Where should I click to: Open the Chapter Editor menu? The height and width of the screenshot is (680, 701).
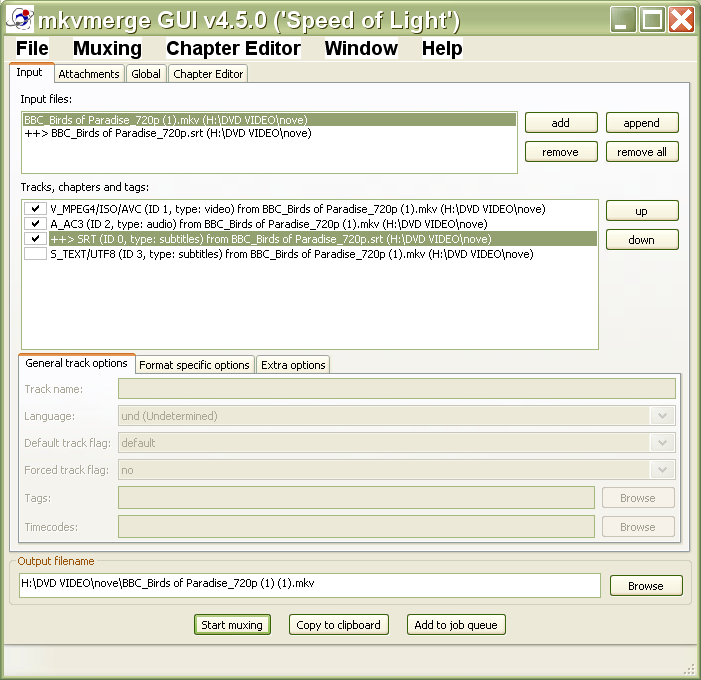(x=233, y=48)
